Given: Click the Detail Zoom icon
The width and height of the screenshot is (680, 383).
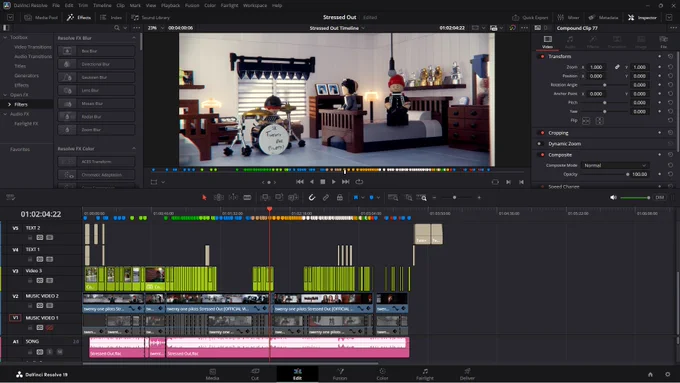Looking at the screenshot, I should [408, 197].
